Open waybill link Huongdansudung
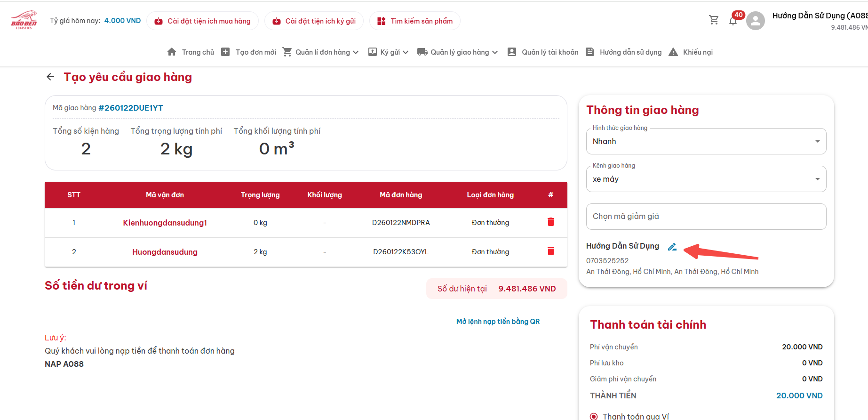This screenshot has height=420, width=868. click(x=165, y=252)
